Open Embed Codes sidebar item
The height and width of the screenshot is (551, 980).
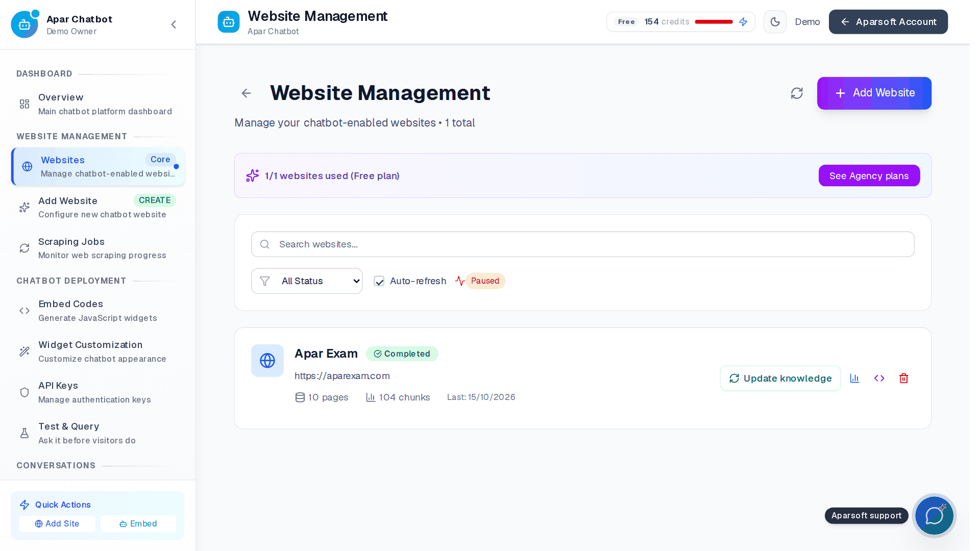point(98,311)
